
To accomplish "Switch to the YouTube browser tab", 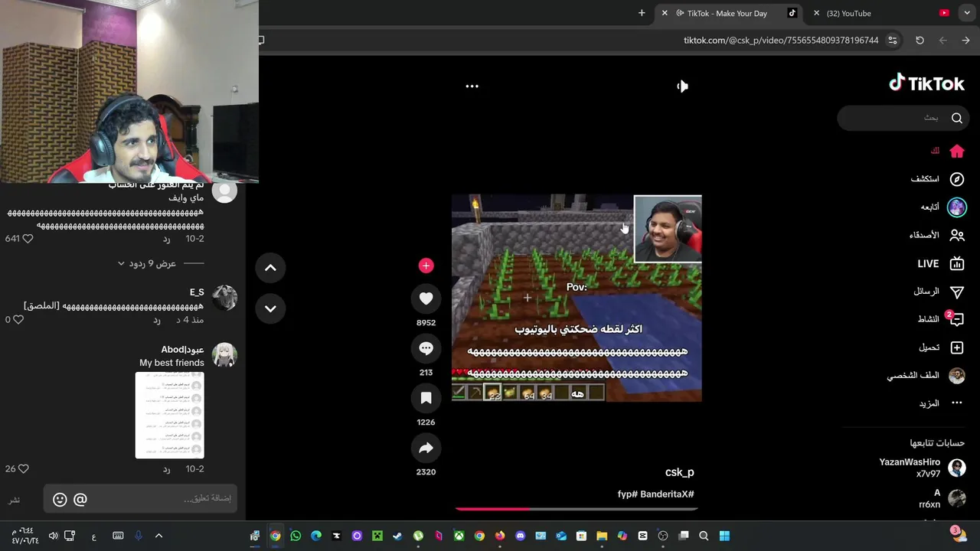I will (880, 13).
